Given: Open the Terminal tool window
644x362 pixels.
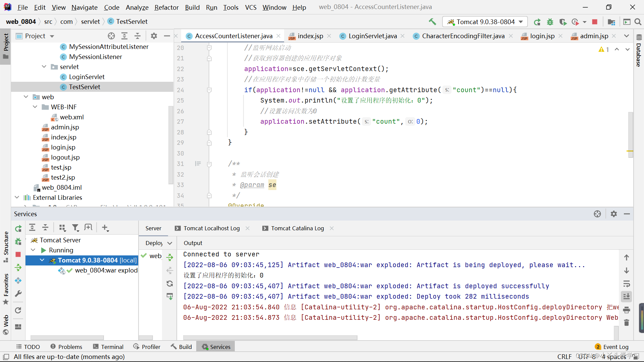Looking at the screenshot, I should point(108,347).
